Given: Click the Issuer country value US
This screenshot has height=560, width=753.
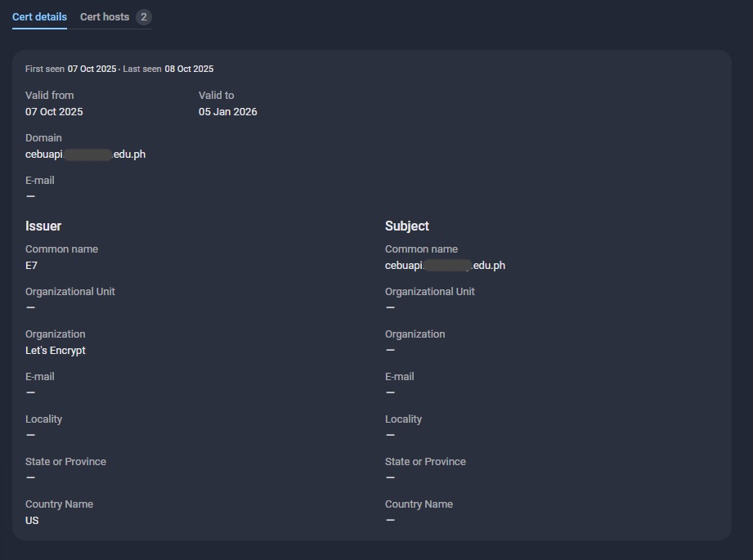Looking at the screenshot, I should 32,521.
